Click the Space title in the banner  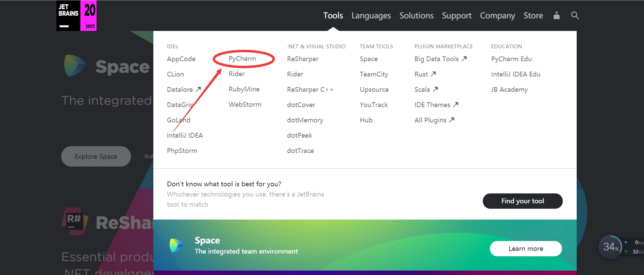207,240
